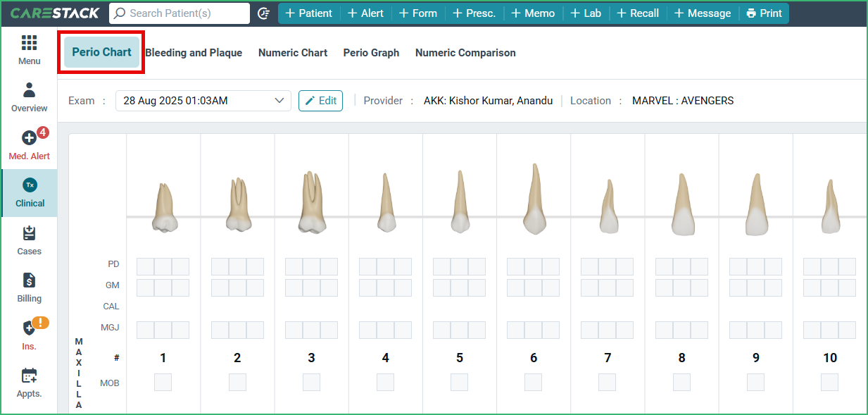This screenshot has height=415, width=868.
Task: Open the Print option
Action: point(764,13)
